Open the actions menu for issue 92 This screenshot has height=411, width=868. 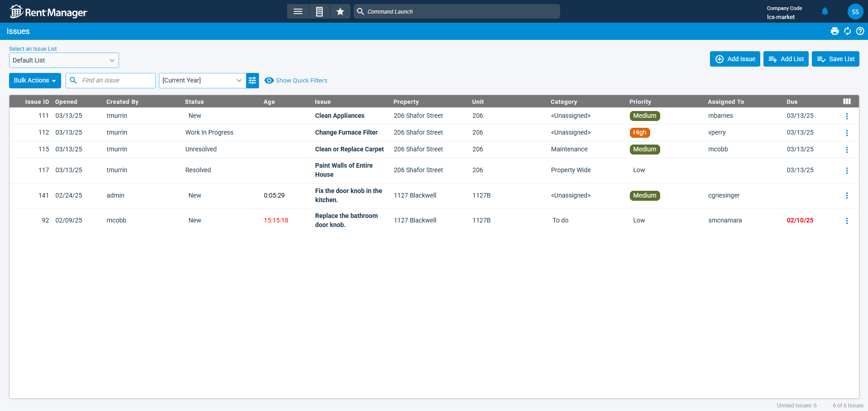(x=847, y=221)
